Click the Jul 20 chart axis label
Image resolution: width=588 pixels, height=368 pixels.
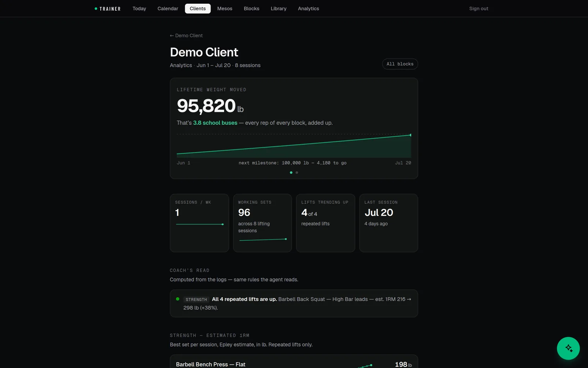403,163
